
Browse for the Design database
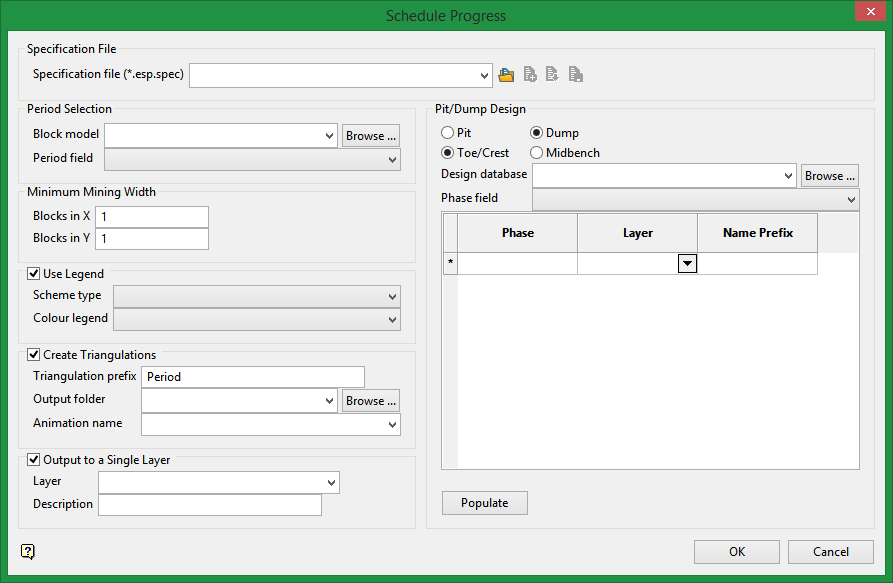point(829,176)
